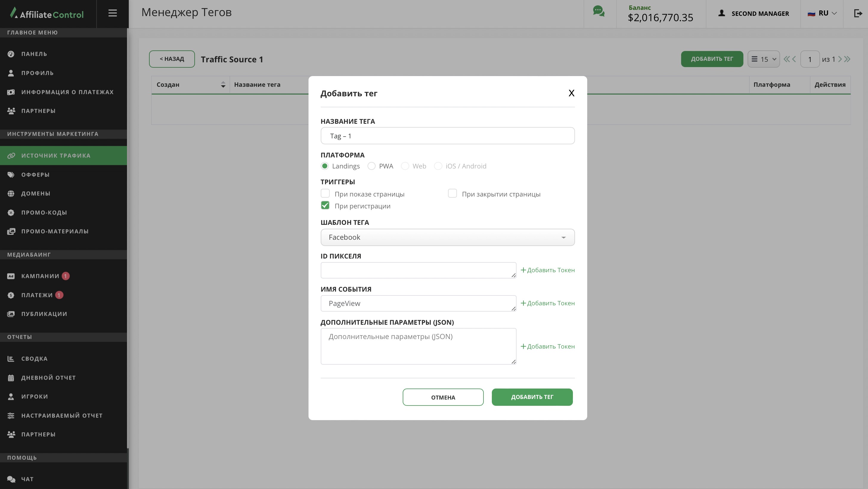The width and height of the screenshot is (868, 489).
Task: Uncheck the При регистрации trigger
Action: 325,205
